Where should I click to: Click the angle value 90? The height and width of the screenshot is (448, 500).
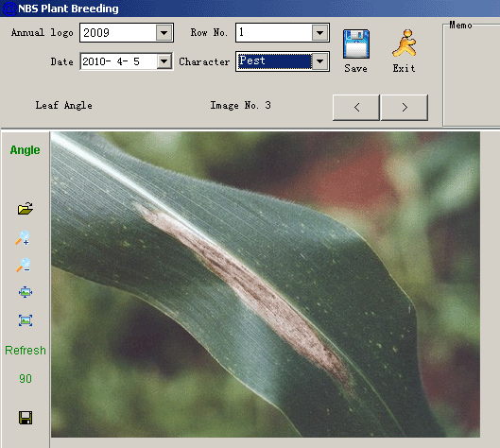pos(26,378)
